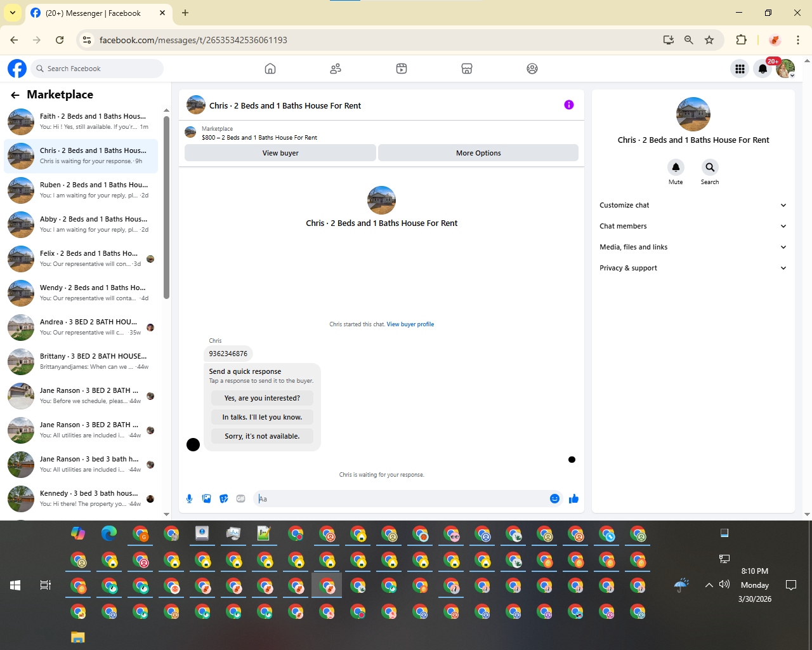This screenshot has height=650, width=812.
Task: Open Felix conversation in Marketplace list
Action: (81, 258)
